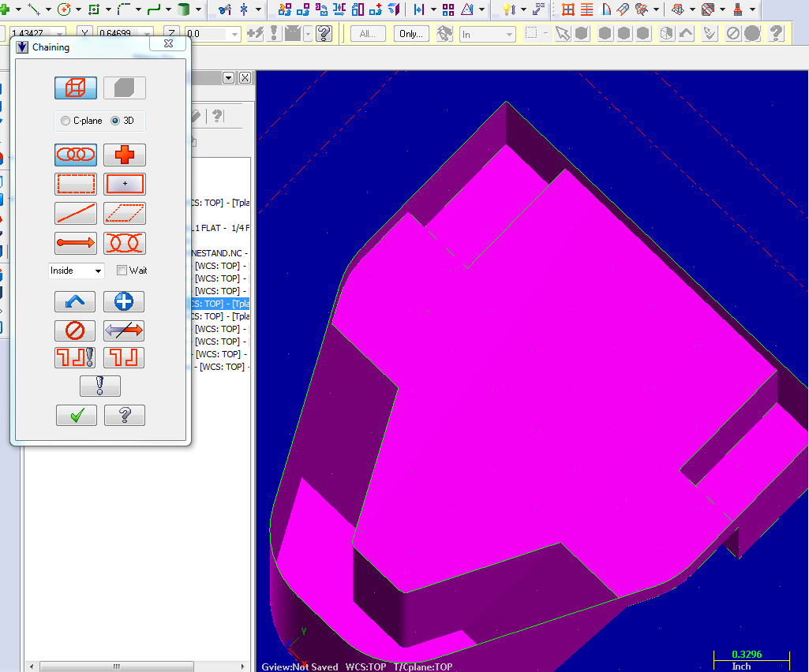
Task: Click the blue Previous back-arrow icon
Action: (x=76, y=301)
